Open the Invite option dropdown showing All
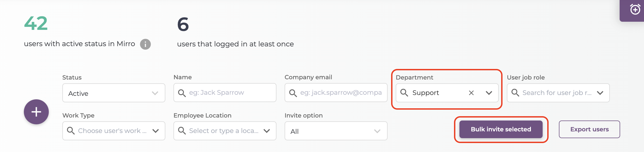This screenshot has width=644, height=152. pyautogui.click(x=336, y=131)
